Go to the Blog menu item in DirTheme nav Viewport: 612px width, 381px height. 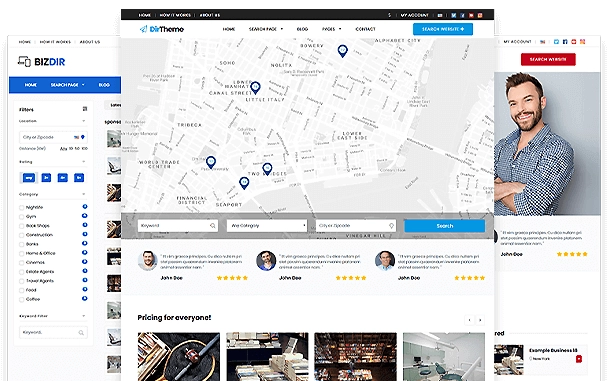(x=302, y=29)
